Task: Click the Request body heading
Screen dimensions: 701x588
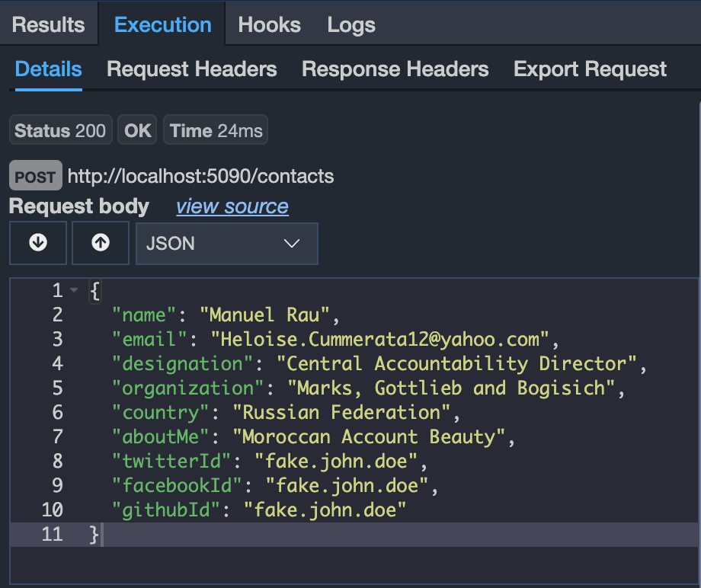Action: tap(79, 206)
